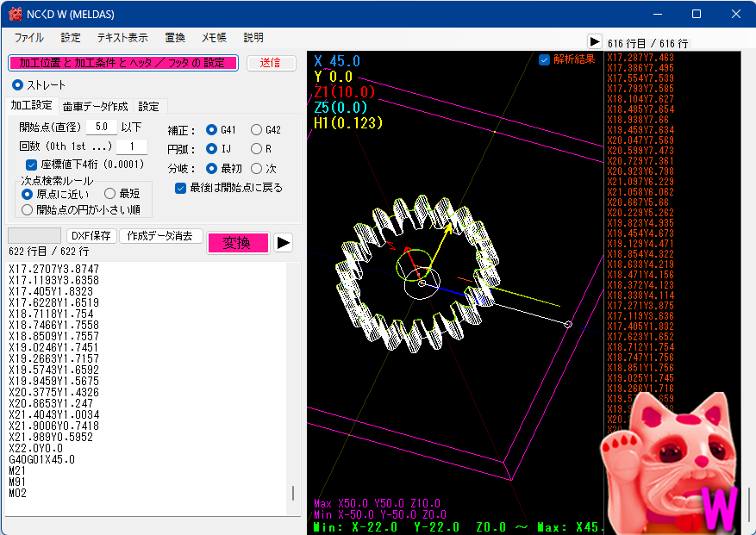This screenshot has width=756, height=535.
Task: Click the DXF保存 button
Action: click(x=91, y=234)
